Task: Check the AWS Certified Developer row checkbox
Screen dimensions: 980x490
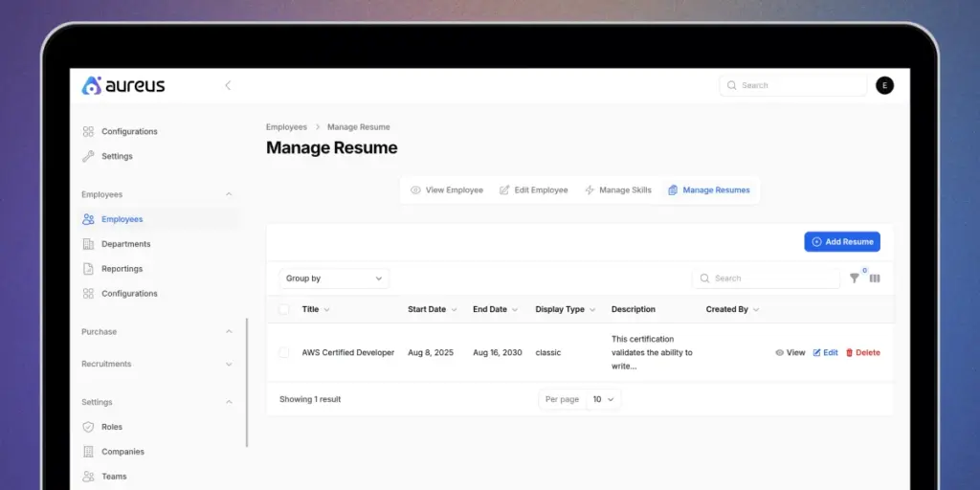Action: point(284,353)
